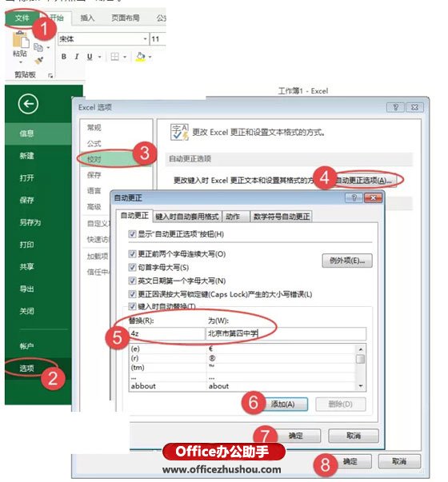Viewport: 448px width, 482px height.
Task: Select the (tm) replacement list row
Action: (x=242, y=368)
